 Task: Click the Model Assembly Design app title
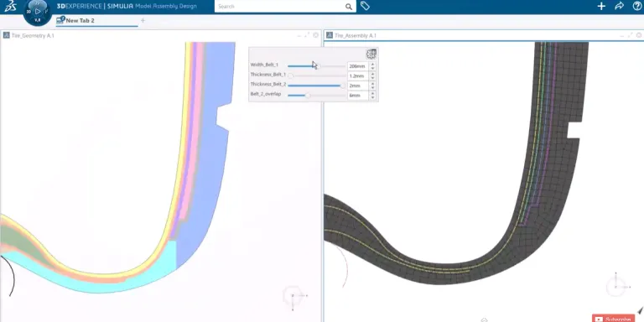tap(166, 6)
